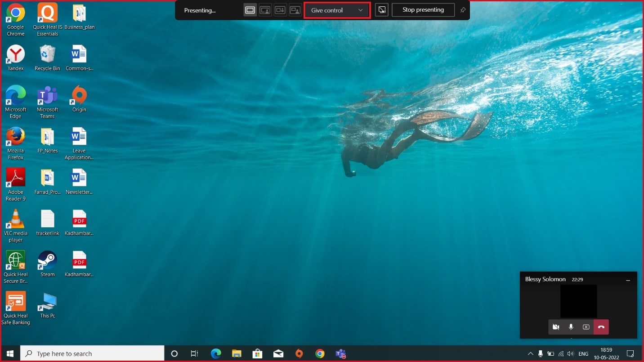Image resolution: width=644 pixels, height=362 pixels.
Task: Select the reporter presenter mode icon
Action: pos(295,10)
